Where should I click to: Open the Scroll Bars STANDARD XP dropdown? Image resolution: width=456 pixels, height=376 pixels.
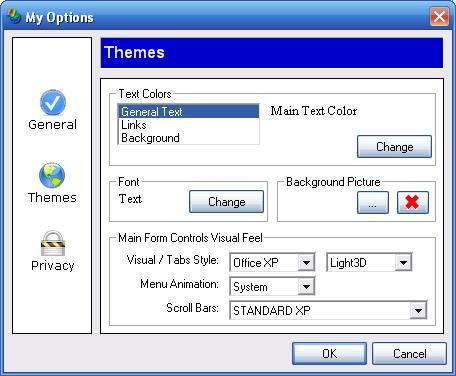328,311
